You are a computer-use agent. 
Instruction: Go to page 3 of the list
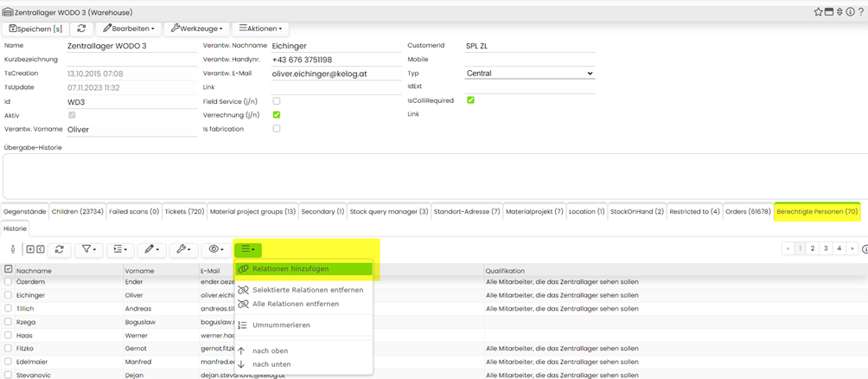point(826,249)
